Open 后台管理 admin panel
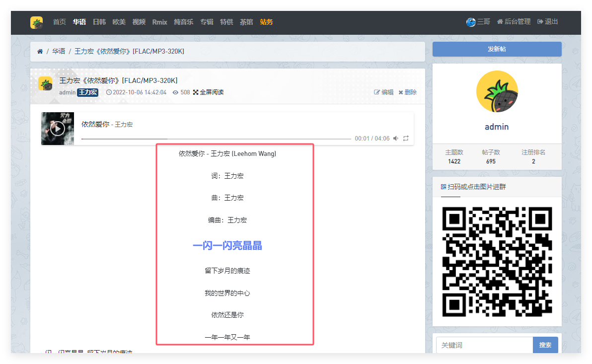This screenshot has width=592, height=364. click(514, 22)
